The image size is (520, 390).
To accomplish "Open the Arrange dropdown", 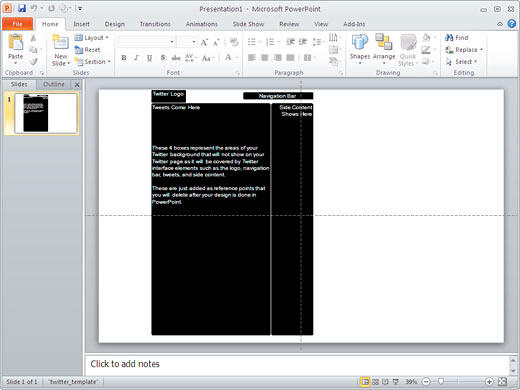I will [x=384, y=49].
